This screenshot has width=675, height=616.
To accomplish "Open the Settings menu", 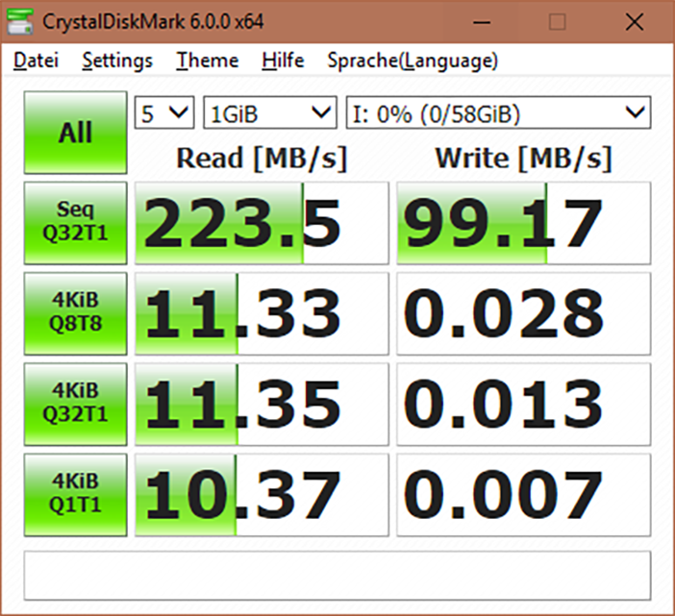I will click(x=117, y=61).
